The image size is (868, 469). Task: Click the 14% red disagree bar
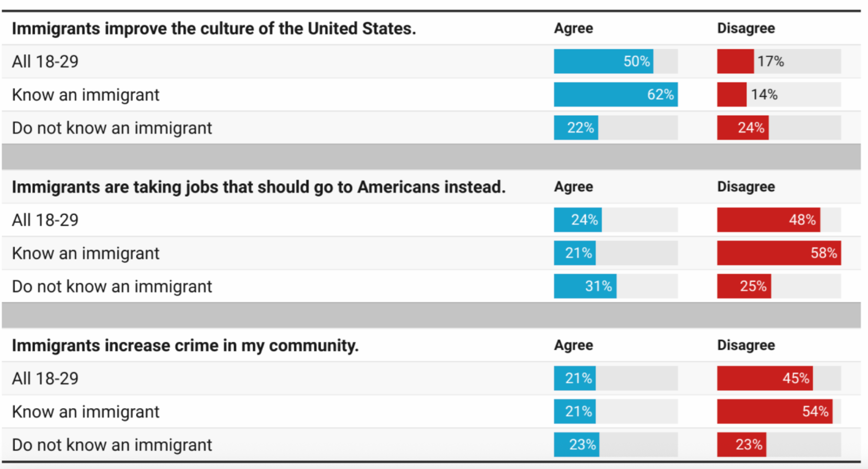pos(732,95)
